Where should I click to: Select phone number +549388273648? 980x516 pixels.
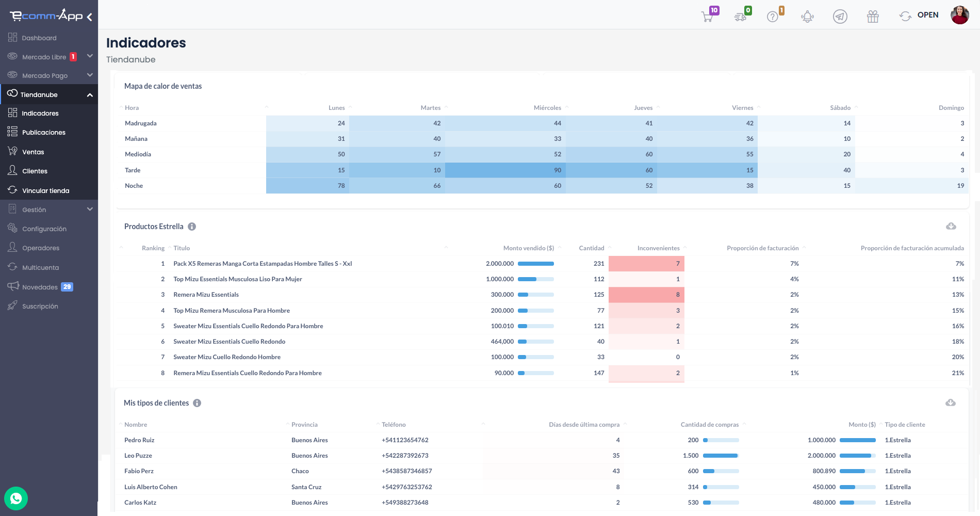(405, 503)
